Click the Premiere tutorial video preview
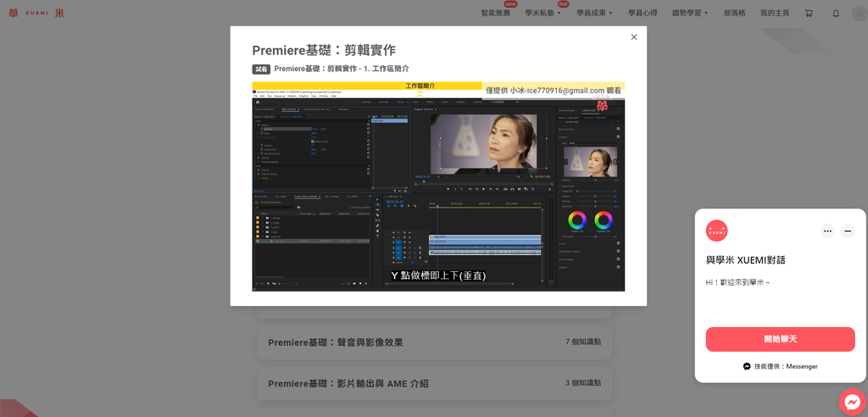 (438, 186)
